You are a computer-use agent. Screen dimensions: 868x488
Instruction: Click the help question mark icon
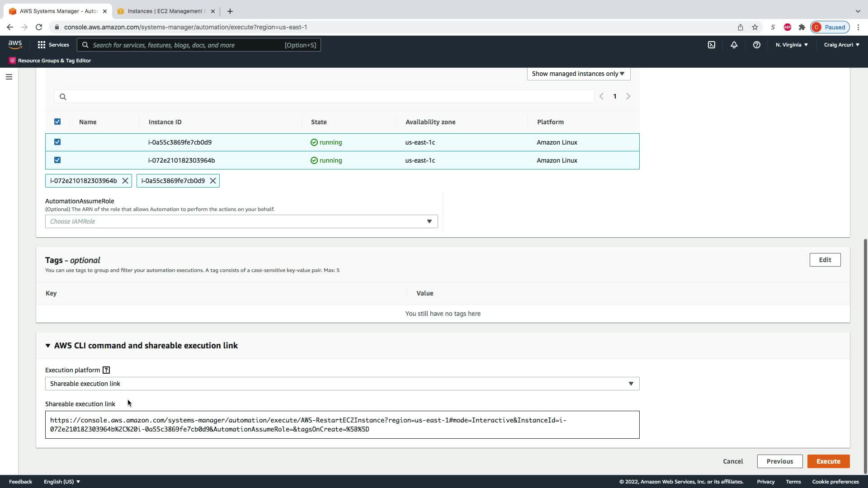[x=756, y=45]
